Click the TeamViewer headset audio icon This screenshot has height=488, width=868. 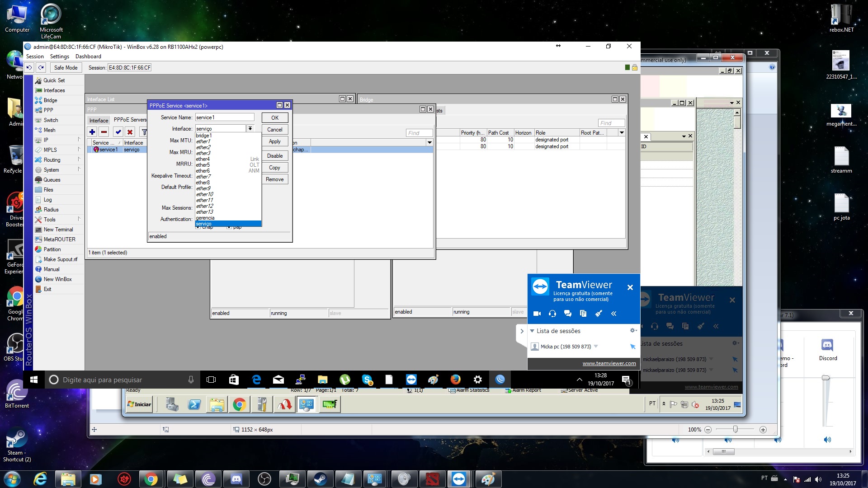(x=552, y=314)
